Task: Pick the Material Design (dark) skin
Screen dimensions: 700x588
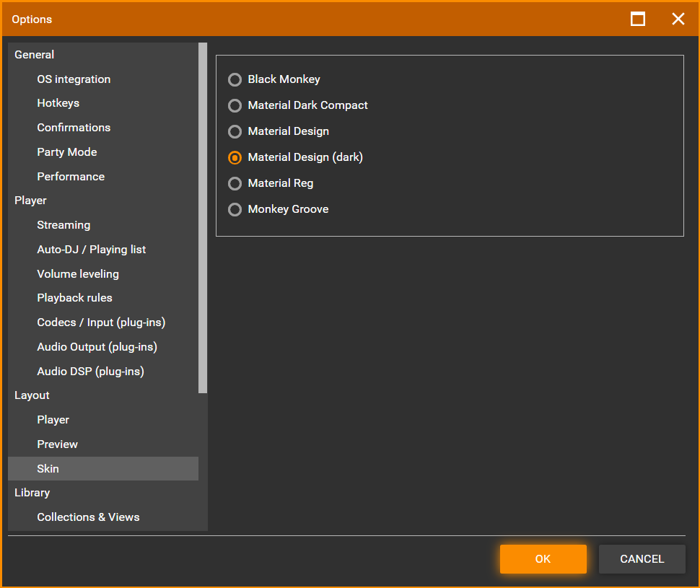Action: point(235,157)
